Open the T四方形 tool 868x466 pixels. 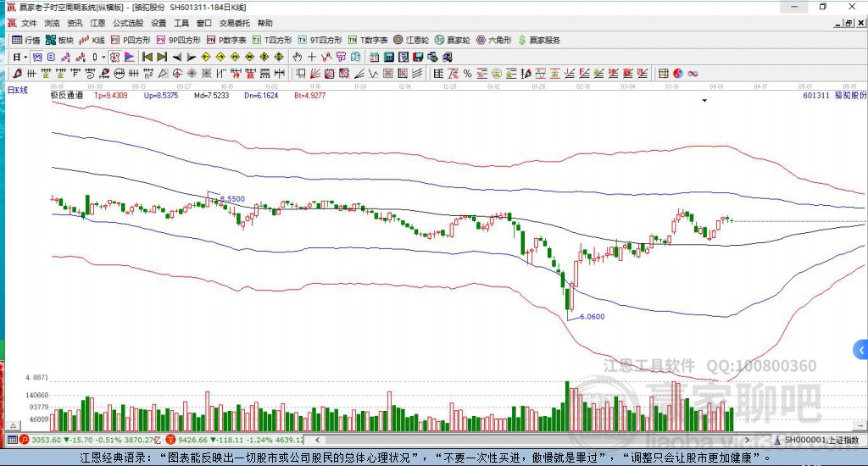click(x=272, y=40)
